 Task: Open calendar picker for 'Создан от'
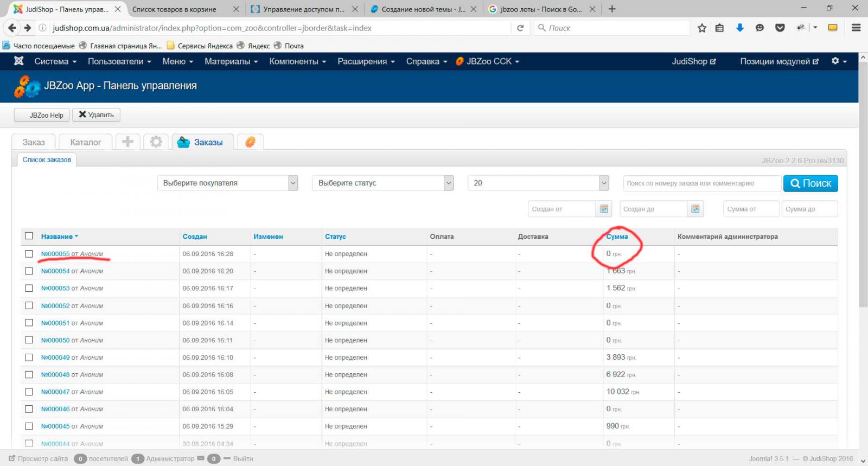click(x=604, y=209)
